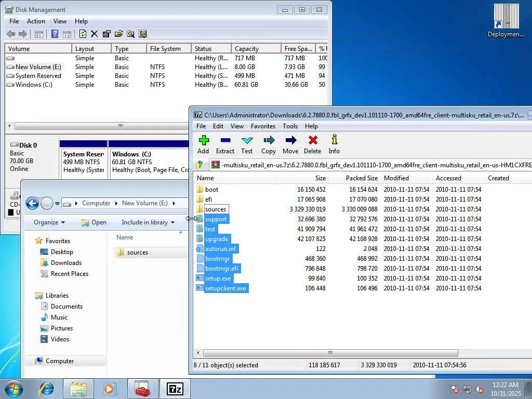
Task: Sort Disk Management list by Capacity column
Action: click(256, 48)
